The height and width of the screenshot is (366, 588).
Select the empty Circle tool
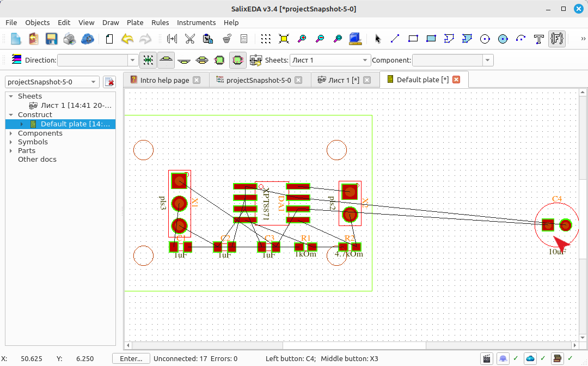[485, 39]
